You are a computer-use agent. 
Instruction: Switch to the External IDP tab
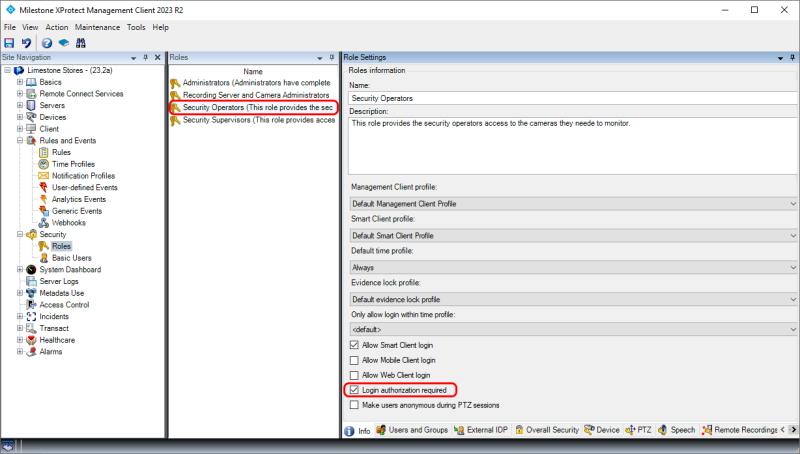481,430
